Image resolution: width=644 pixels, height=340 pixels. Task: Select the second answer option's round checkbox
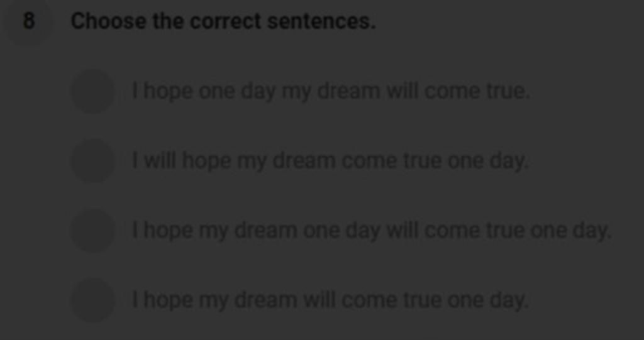(93, 160)
